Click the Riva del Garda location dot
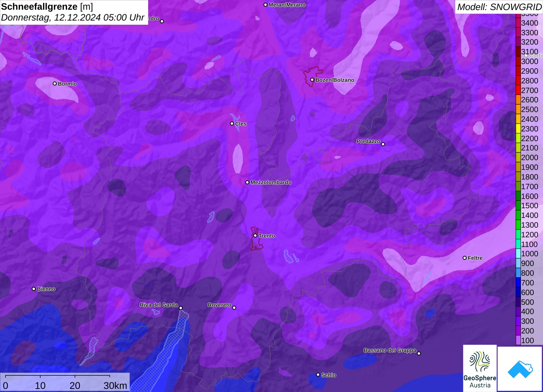543x392 pixels. tap(181, 308)
